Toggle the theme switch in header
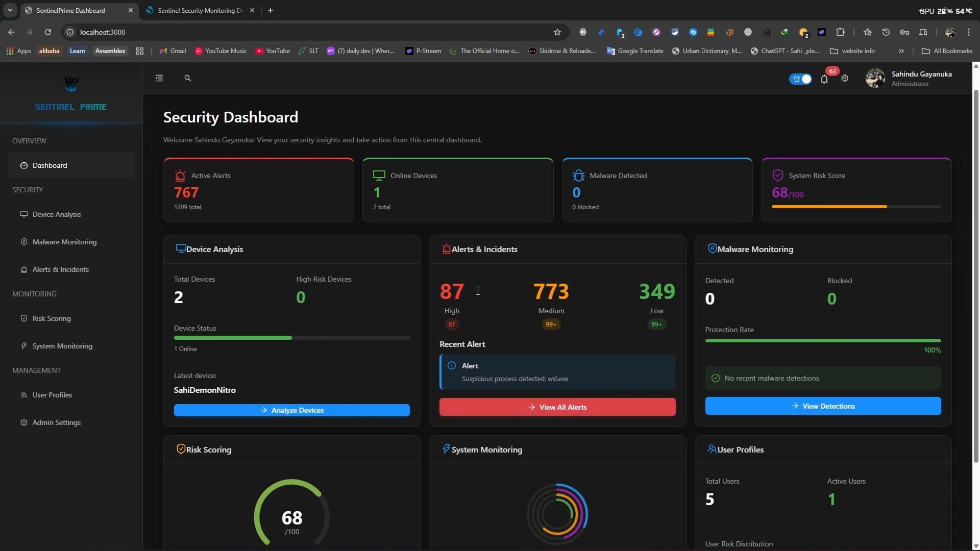980x551 pixels. tap(800, 79)
